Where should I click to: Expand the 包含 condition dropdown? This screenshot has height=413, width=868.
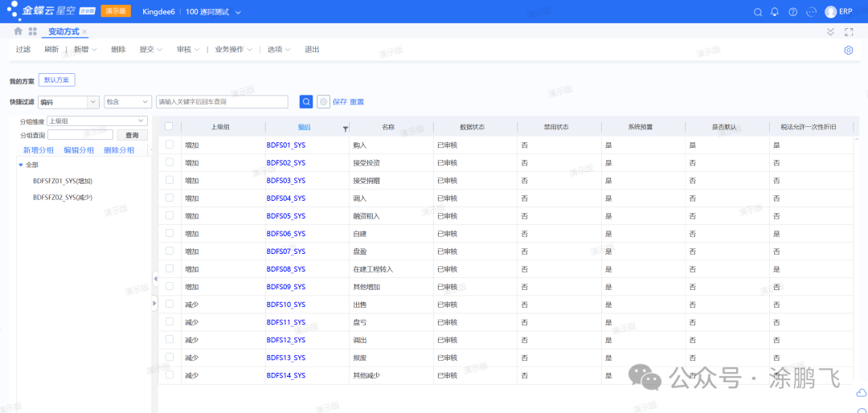tap(127, 102)
